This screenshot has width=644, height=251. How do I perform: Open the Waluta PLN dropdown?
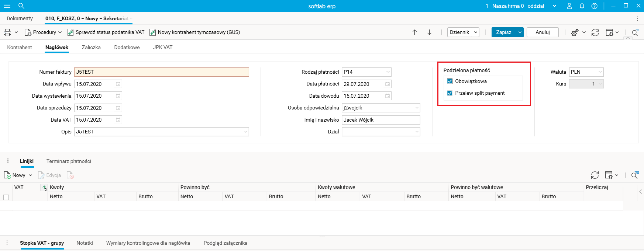(600, 72)
